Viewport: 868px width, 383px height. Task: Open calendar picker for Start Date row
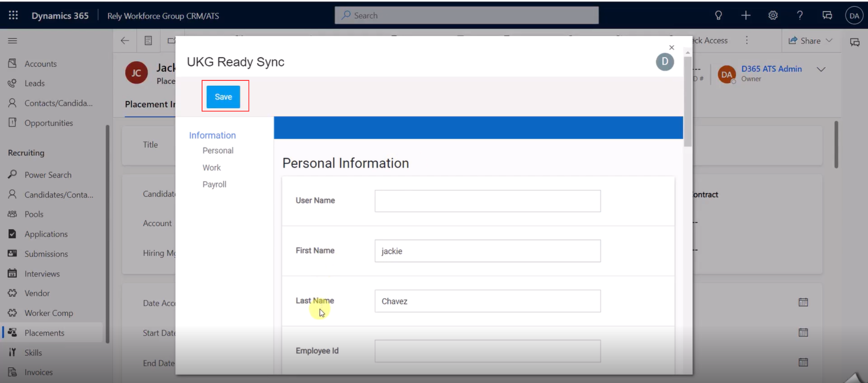click(x=803, y=332)
